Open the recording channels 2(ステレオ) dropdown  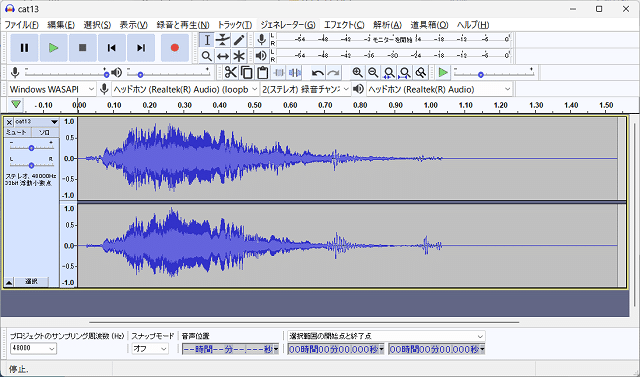pyautogui.click(x=306, y=89)
